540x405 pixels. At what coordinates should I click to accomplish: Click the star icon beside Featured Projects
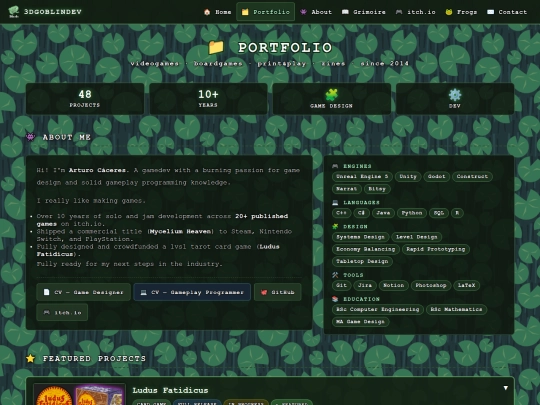[x=30, y=359]
